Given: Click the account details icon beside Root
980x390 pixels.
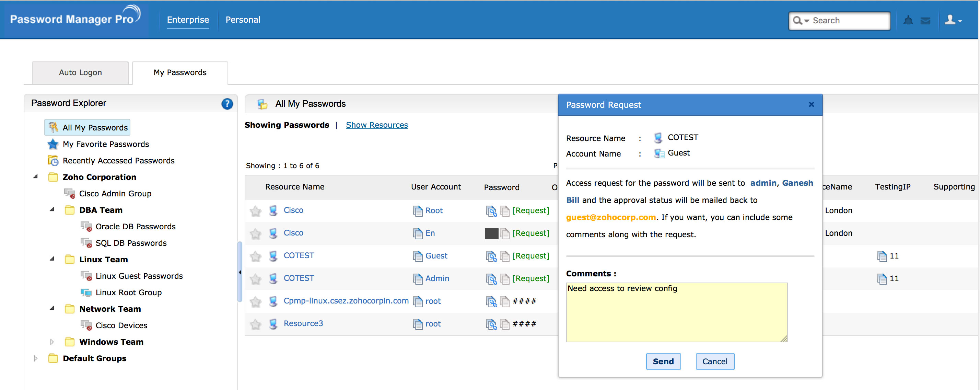Looking at the screenshot, I should tap(418, 210).
